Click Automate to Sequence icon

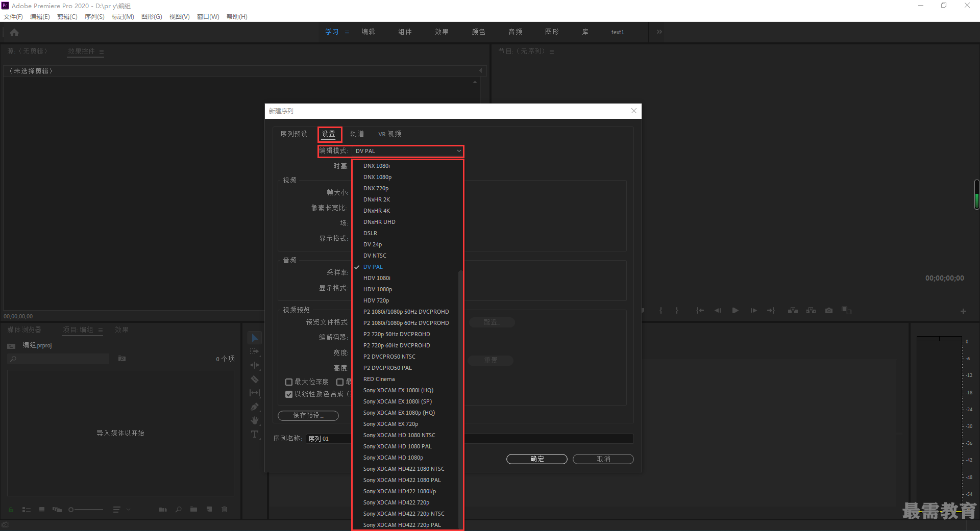(x=163, y=509)
